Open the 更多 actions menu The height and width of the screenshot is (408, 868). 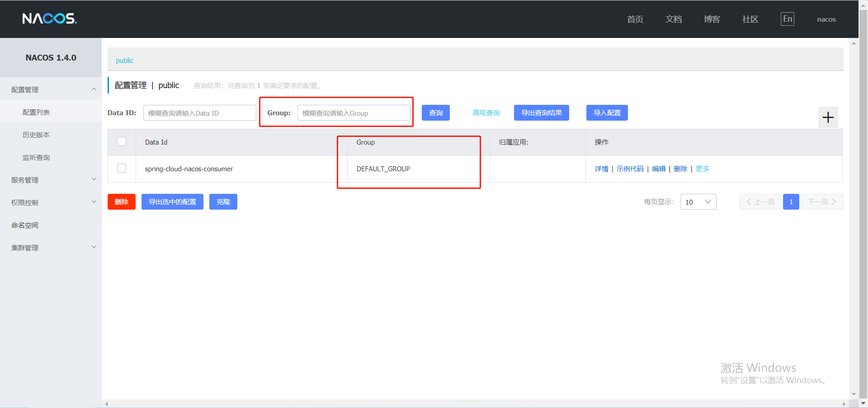tap(702, 169)
